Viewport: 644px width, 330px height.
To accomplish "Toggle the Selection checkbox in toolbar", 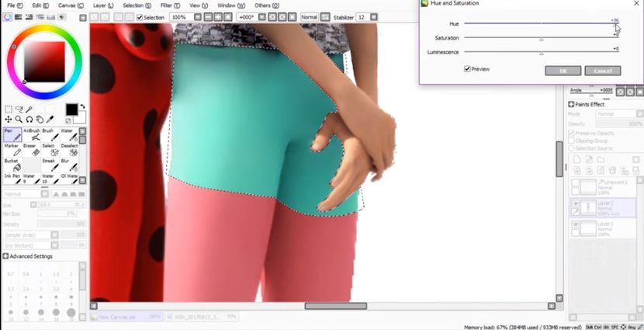I will point(140,18).
